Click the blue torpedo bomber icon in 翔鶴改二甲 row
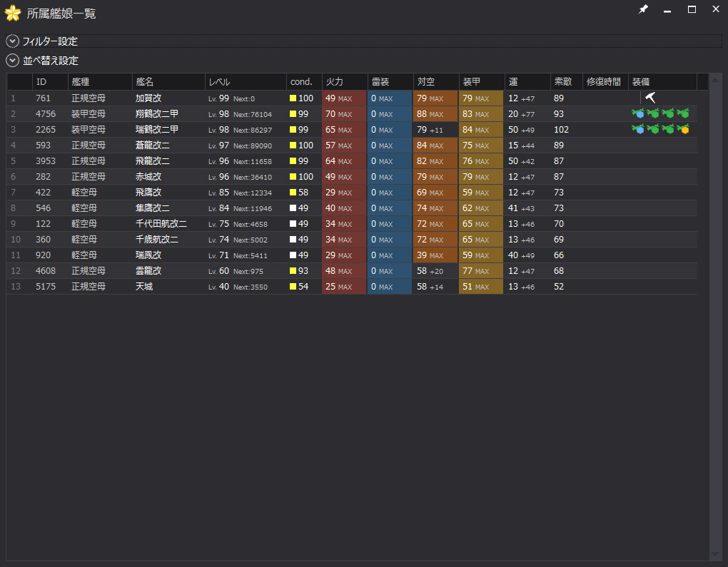This screenshot has height=567, width=728. (x=637, y=113)
